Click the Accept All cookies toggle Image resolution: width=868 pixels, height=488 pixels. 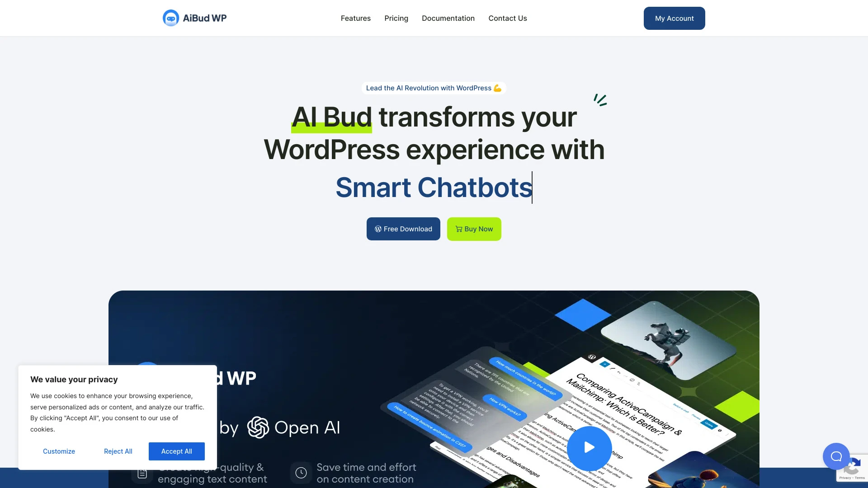pyautogui.click(x=176, y=451)
